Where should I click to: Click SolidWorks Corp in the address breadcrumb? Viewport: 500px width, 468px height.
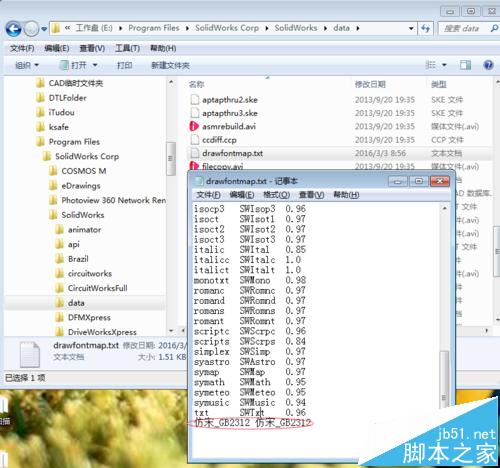pos(227,28)
